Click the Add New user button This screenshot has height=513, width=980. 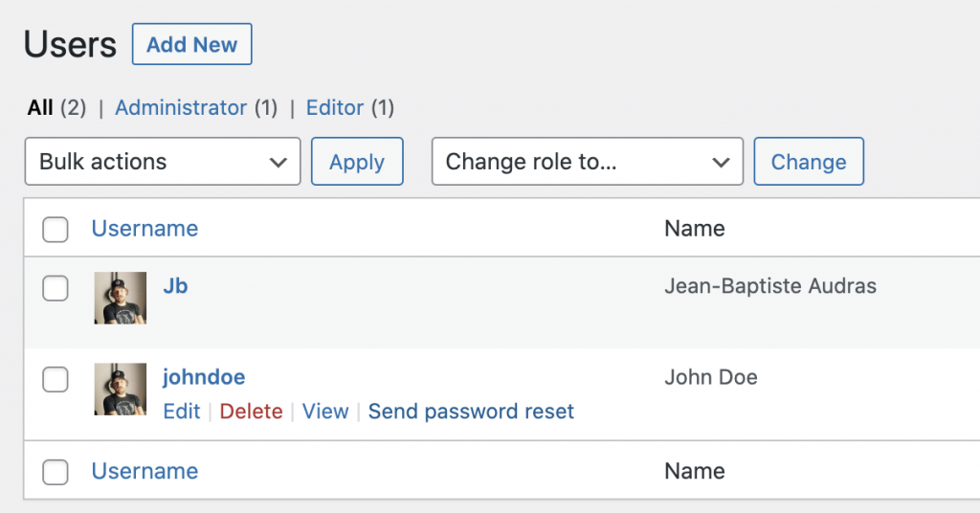[191, 44]
